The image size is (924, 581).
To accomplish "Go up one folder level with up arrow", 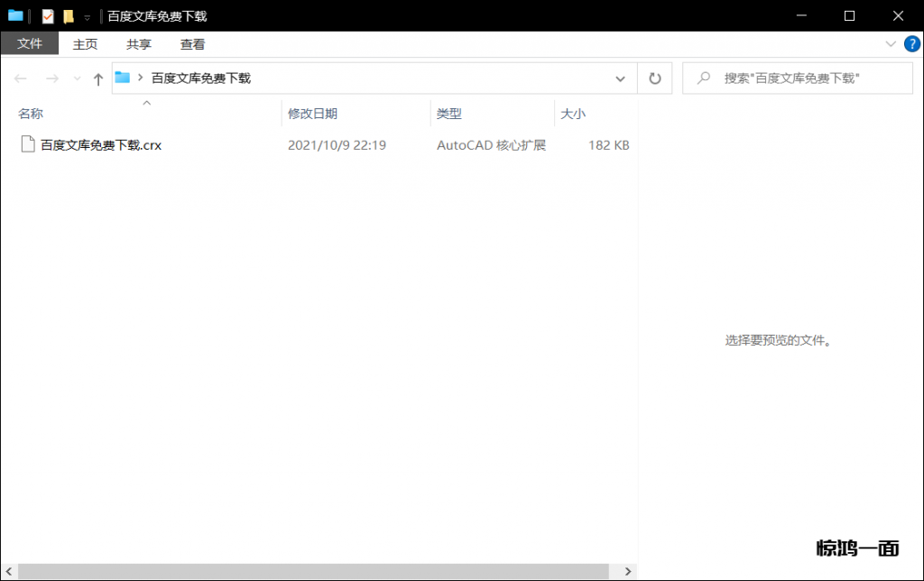I will click(x=98, y=79).
